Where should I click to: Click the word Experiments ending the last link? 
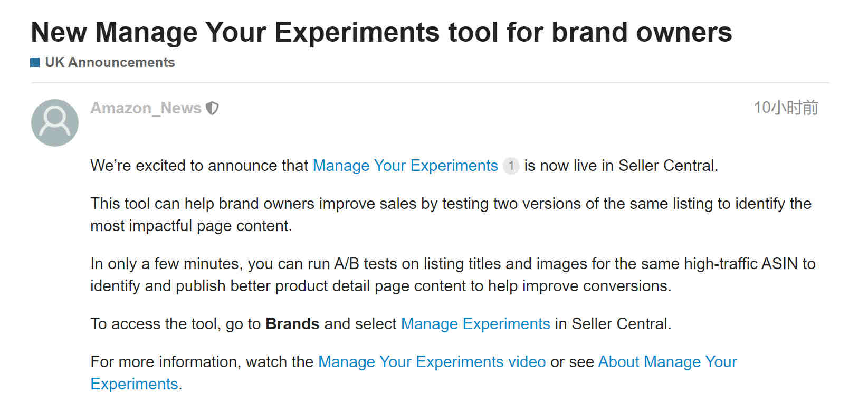point(134,384)
